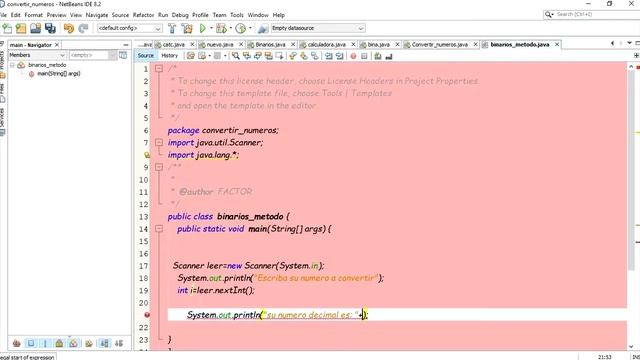640x360 pixels.
Task: Close the main - Navigator panel
Action: click(57, 44)
